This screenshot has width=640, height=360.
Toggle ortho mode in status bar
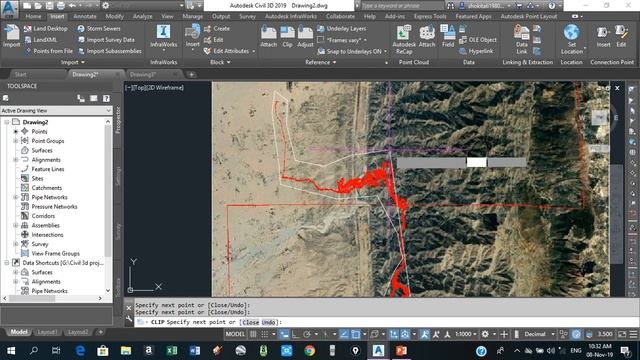[295, 334]
